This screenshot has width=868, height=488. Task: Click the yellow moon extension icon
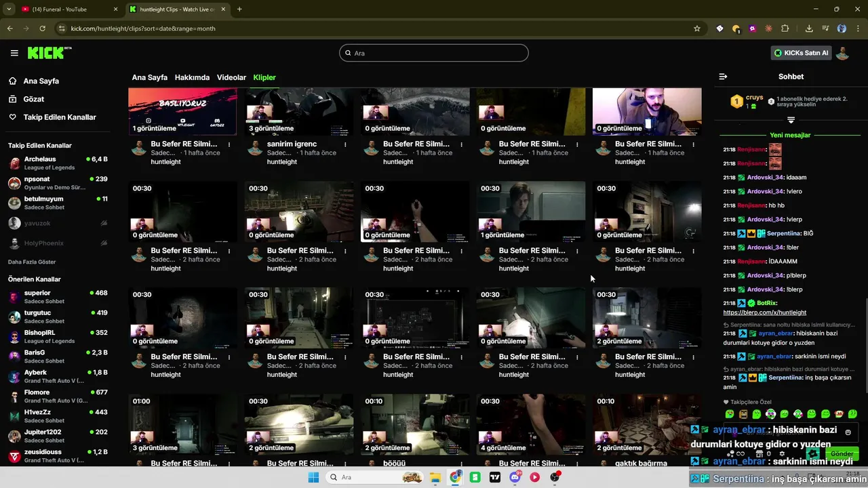736,28
